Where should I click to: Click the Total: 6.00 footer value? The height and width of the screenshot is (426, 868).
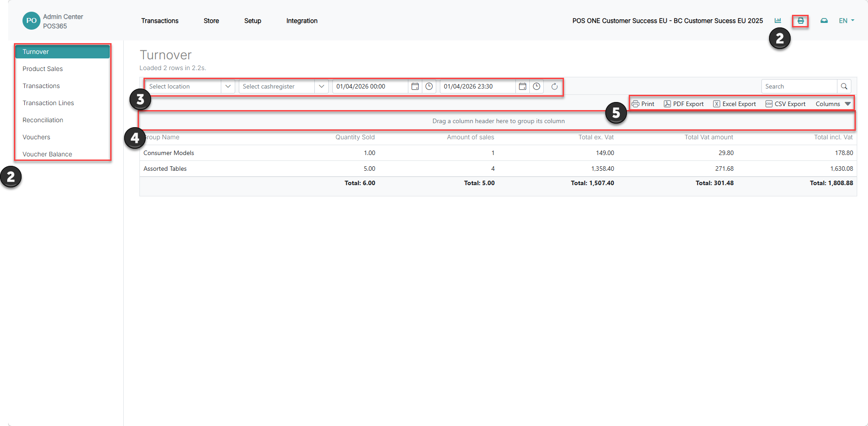360,183
